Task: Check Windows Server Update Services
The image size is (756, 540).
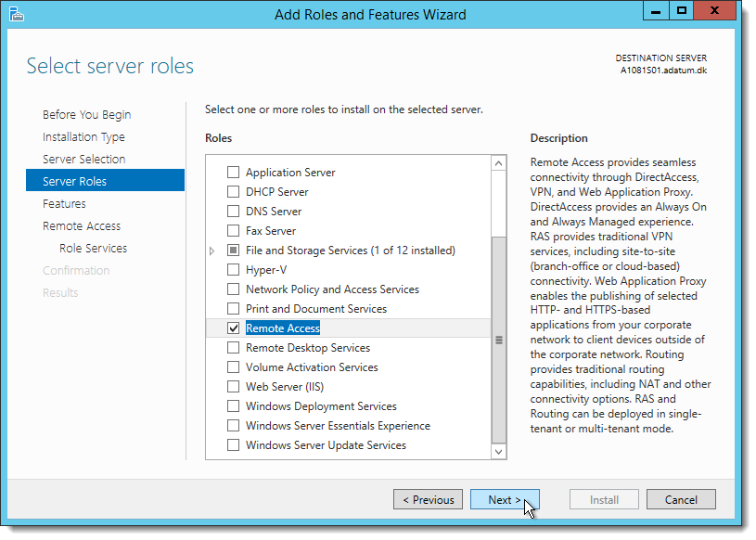Action: pyautogui.click(x=233, y=444)
